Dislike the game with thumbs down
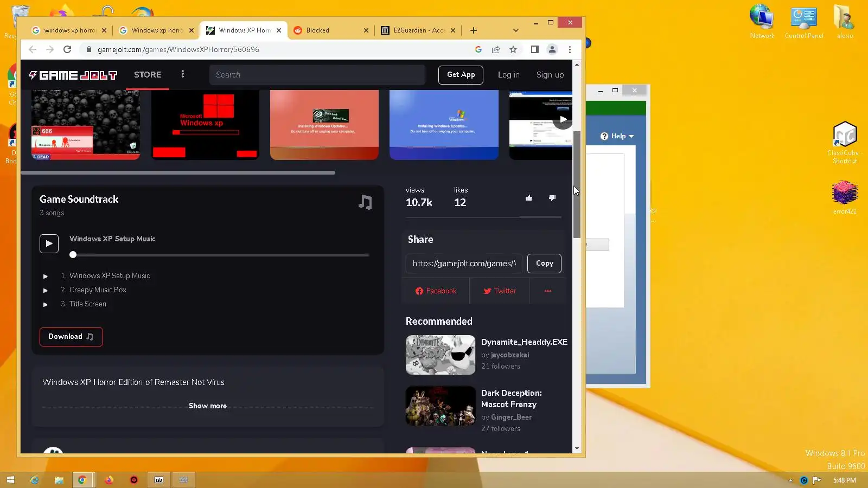 (552, 198)
